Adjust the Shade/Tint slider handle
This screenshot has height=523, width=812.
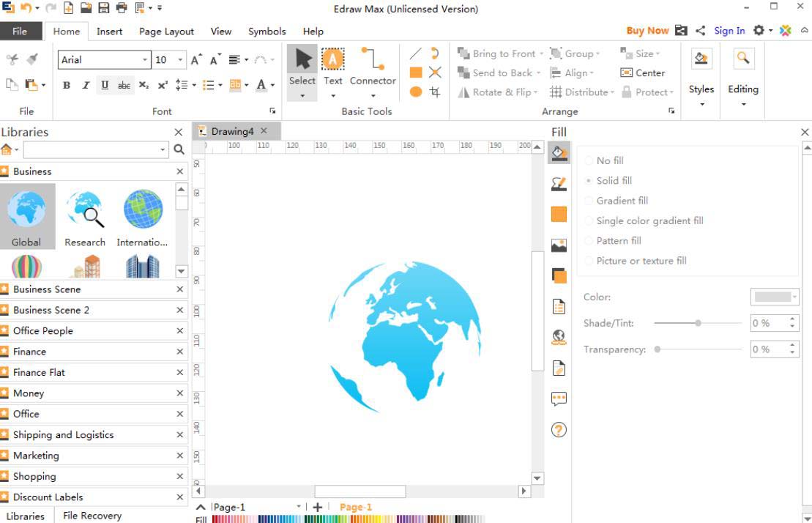tap(698, 323)
